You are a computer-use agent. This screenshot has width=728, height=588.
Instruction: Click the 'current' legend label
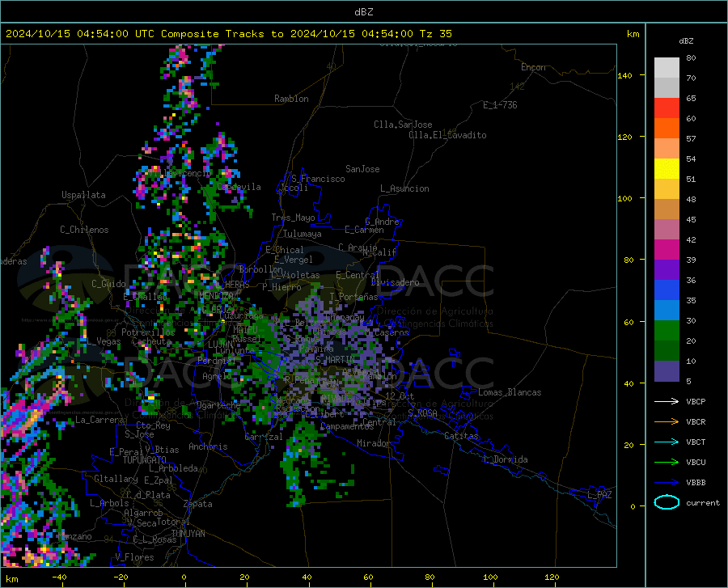(702, 502)
